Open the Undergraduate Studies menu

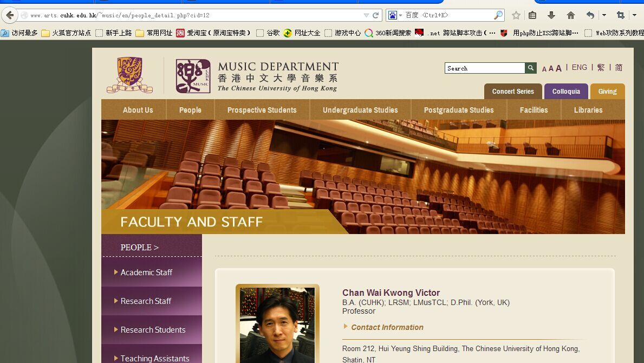coord(360,109)
